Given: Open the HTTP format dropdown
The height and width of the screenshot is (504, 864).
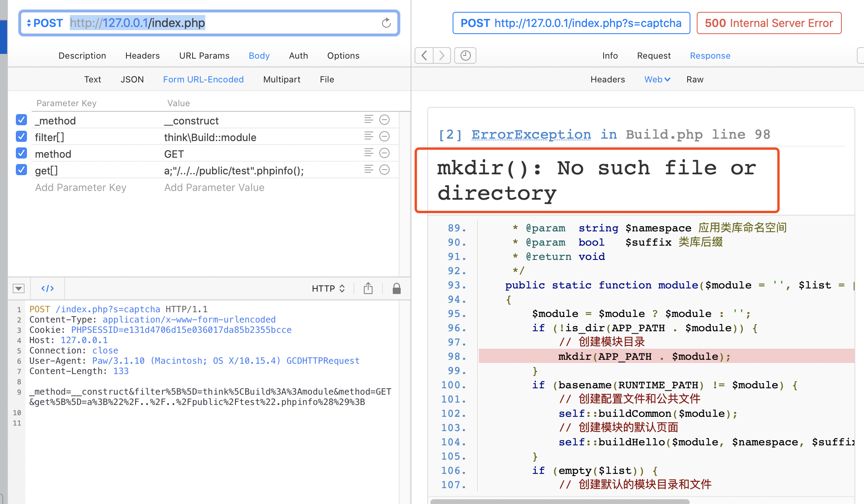Looking at the screenshot, I should (x=328, y=288).
